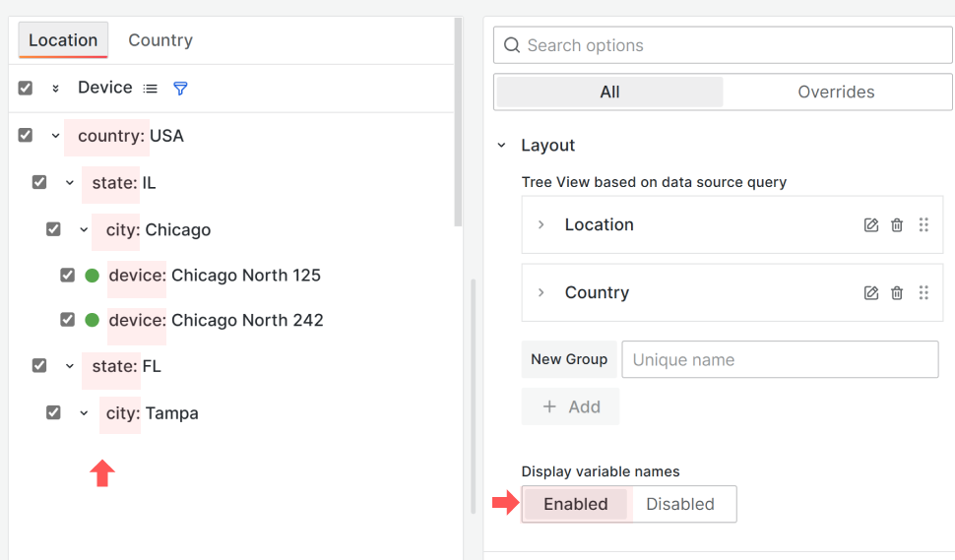Delete the Country group with trash icon
The height and width of the screenshot is (560, 955).
pyautogui.click(x=897, y=293)
